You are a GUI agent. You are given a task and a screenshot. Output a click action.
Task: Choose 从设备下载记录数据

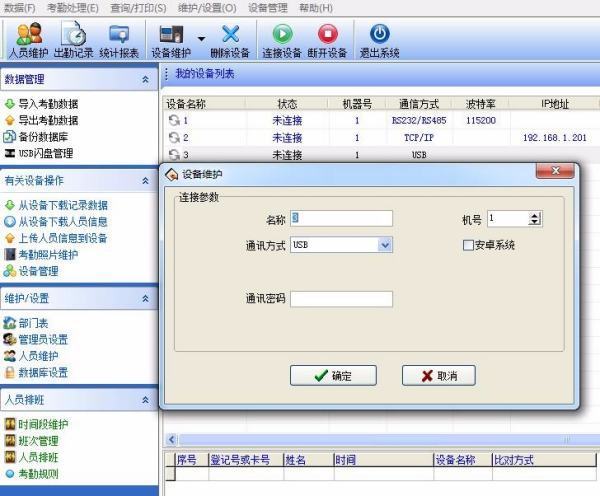[56, 205]
